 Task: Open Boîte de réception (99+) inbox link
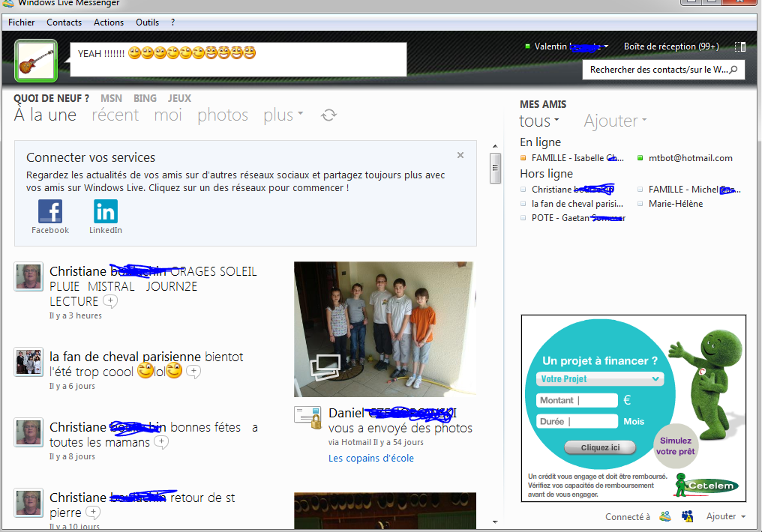pos(671,46)
